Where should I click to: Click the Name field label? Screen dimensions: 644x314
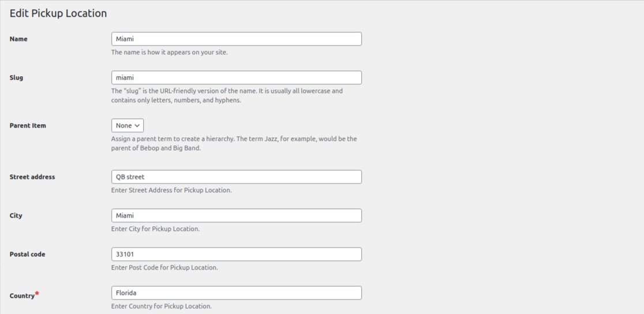(x=18, y=39)
